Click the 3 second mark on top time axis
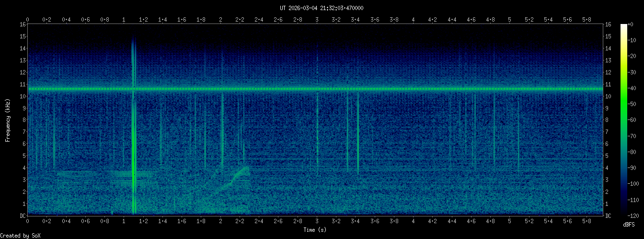The height and width of the screenshot is (239, 644). click(317, 20)
